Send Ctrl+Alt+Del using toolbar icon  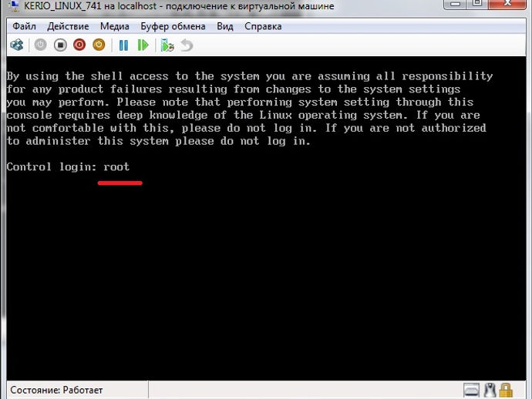(x=17, y=45)
